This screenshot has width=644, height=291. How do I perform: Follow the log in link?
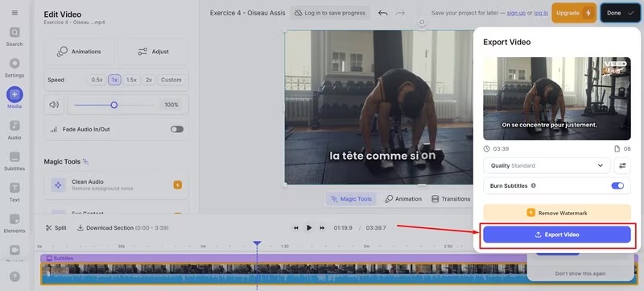pos(541,13)
